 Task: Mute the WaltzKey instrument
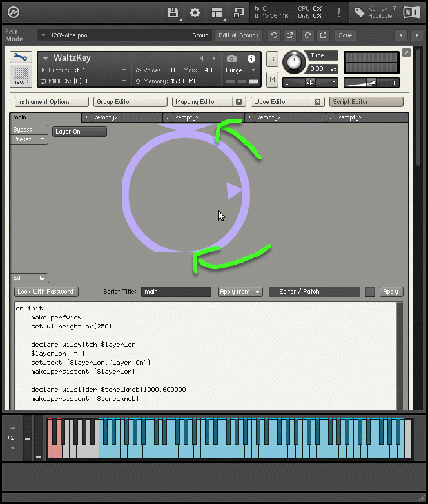coord(272,80)
